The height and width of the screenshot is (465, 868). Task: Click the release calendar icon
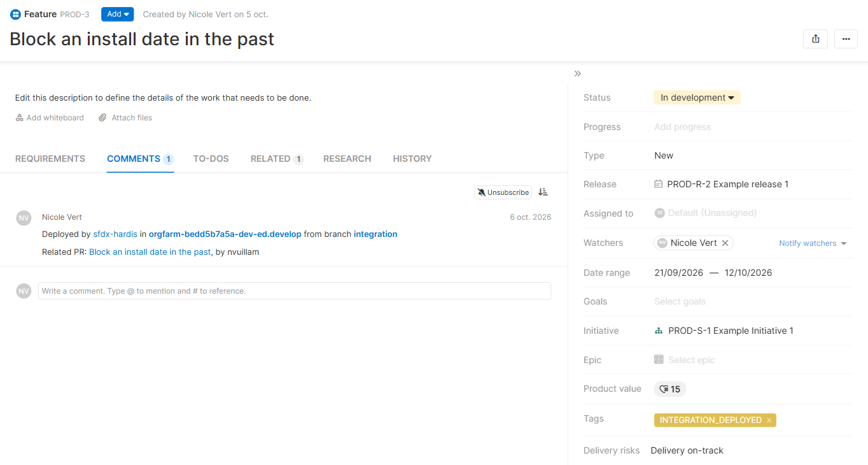(x=659, y=184)
